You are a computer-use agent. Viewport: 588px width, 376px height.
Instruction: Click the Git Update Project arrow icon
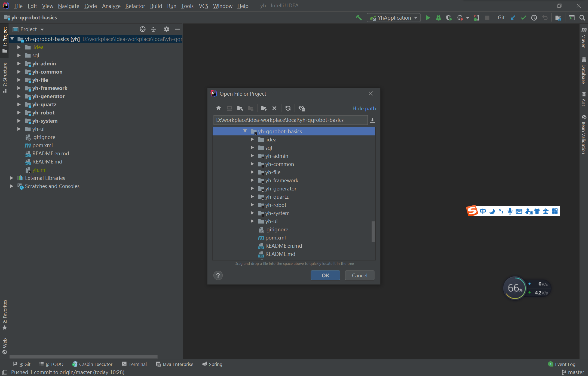coord(513,18)
